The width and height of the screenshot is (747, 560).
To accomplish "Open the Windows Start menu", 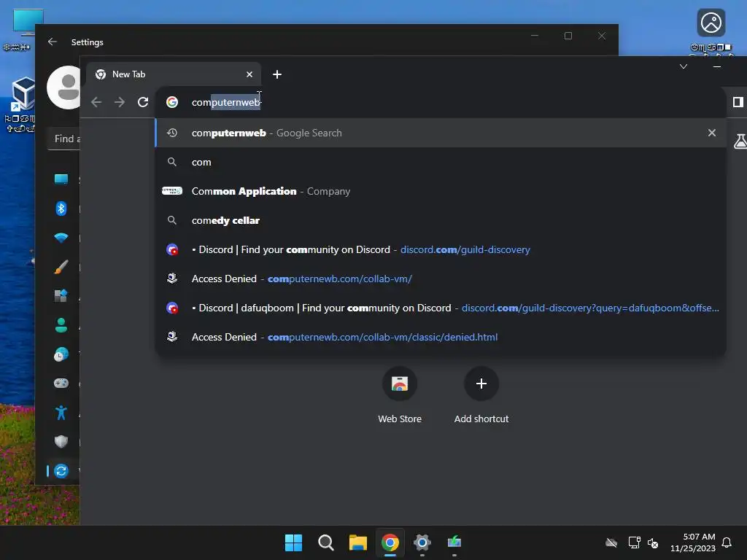I will 293,542.
